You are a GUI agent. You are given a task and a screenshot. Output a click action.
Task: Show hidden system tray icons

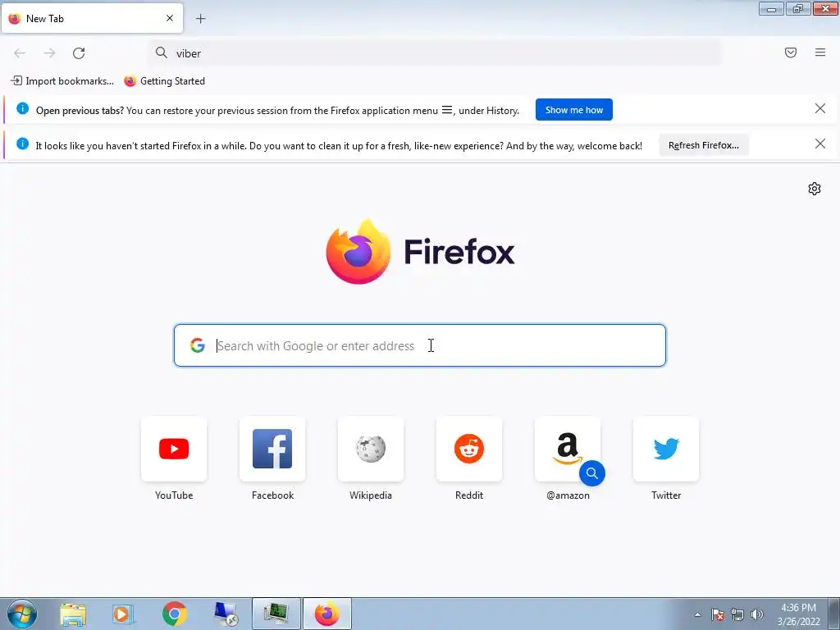697,614
